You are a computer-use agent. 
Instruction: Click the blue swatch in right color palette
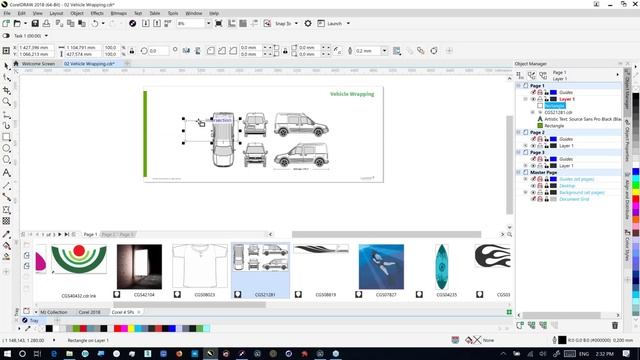tap(636, 172)
